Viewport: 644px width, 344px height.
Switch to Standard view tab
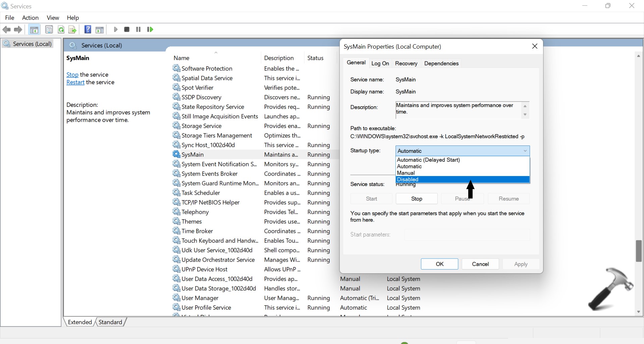tap(110, 322)
